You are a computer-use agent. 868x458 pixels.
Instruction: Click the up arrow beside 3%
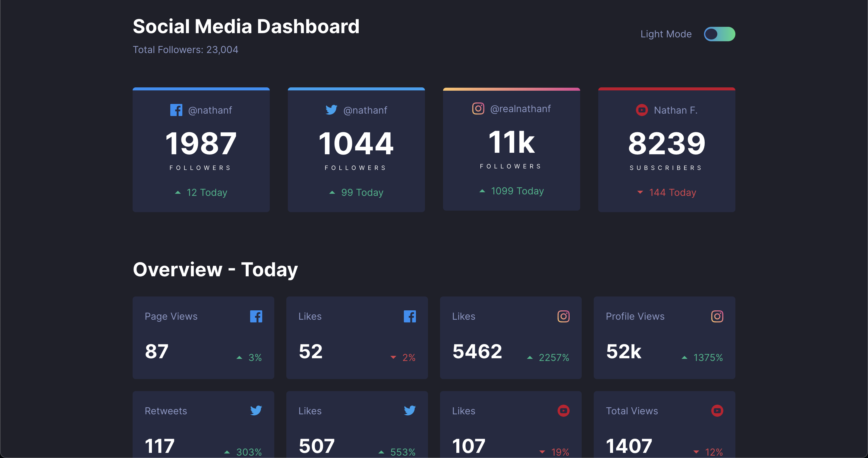239,358
